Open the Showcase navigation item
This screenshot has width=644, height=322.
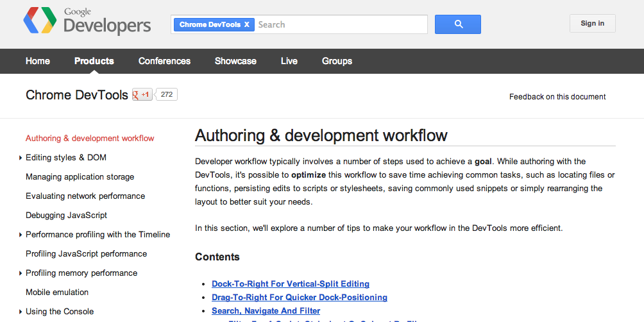[235, 61]
